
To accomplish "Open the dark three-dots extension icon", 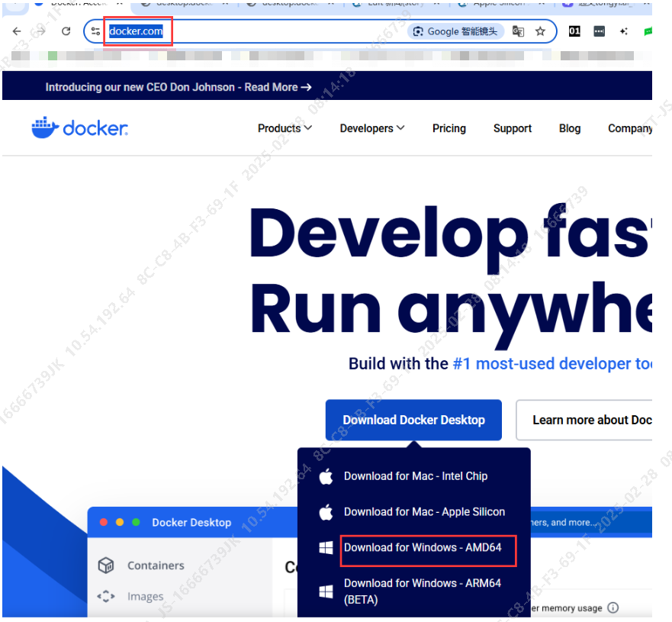I will [x=599, y=31].
